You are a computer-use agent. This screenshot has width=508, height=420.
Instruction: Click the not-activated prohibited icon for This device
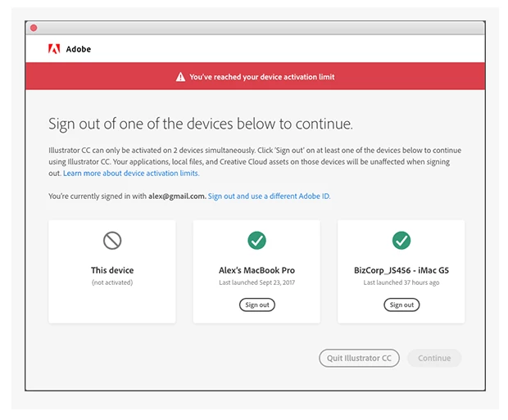(x=112, y=241)
